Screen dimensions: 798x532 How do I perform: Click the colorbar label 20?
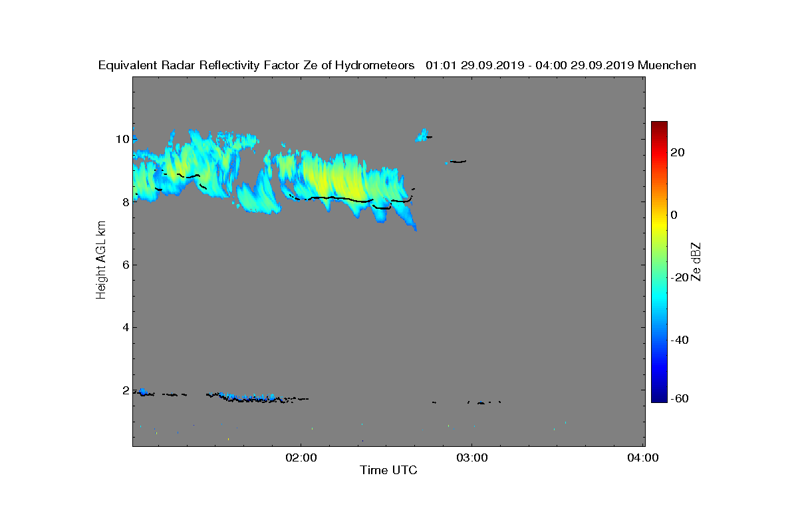coord(678,152)
